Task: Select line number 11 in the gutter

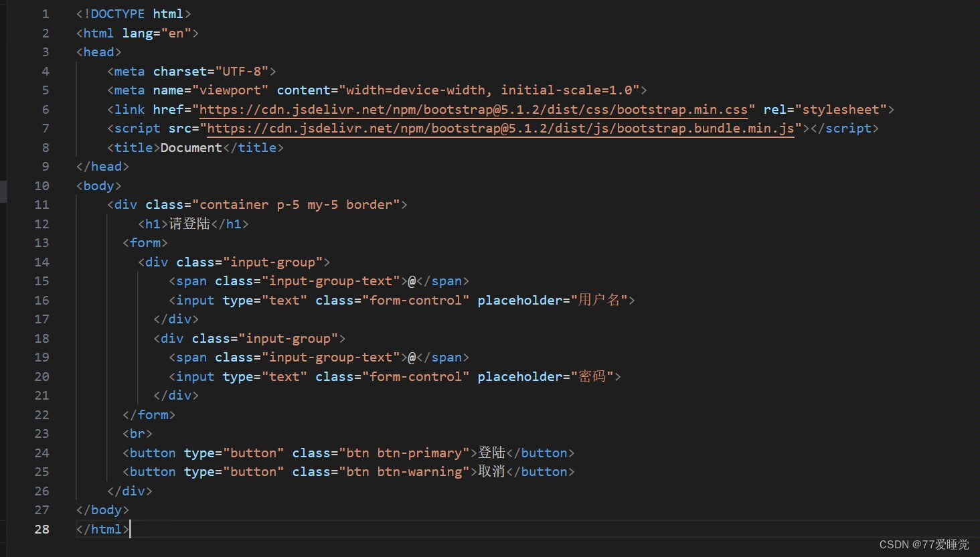Action: 42,204
